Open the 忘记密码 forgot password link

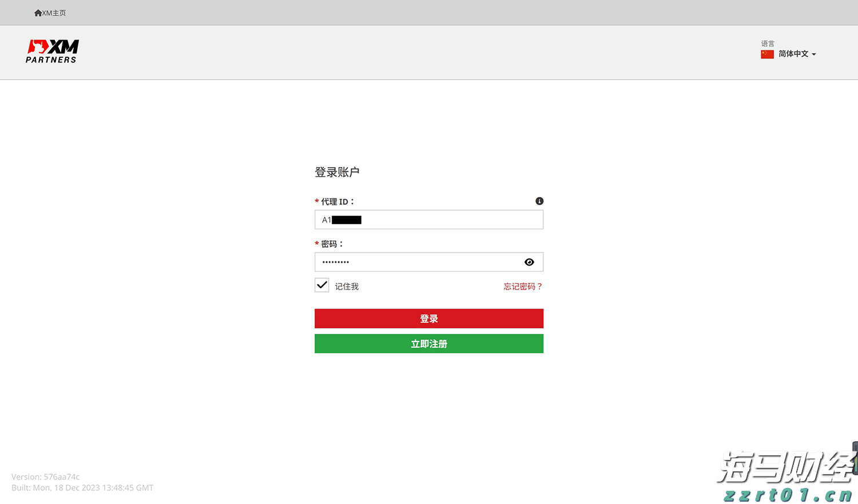pyautogui.click(x=522, y=286)
